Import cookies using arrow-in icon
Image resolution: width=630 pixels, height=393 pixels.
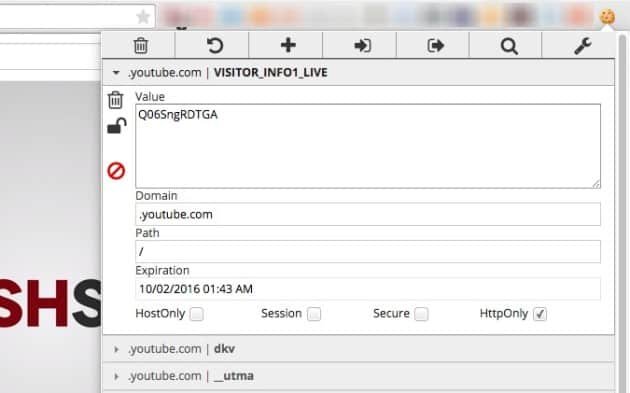(362, 45)
